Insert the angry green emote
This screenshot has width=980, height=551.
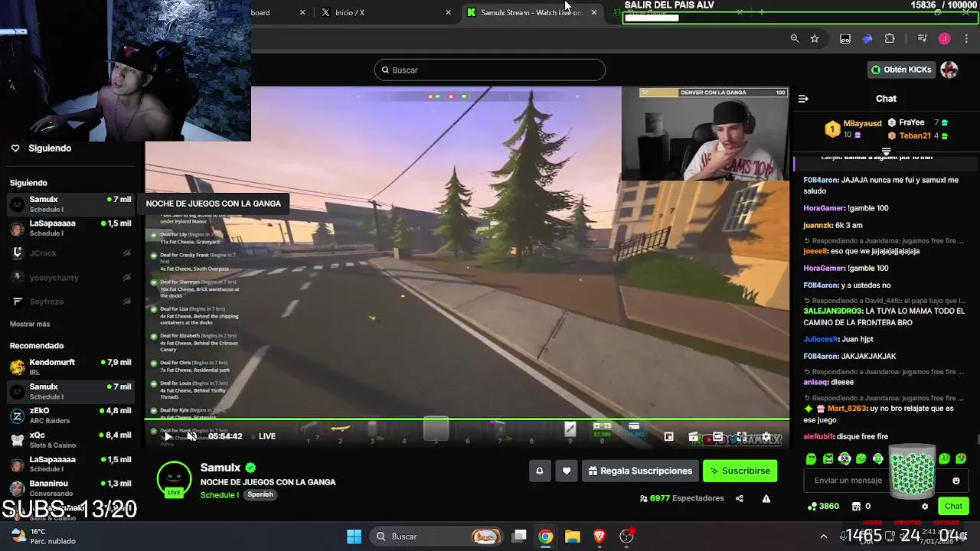(x=828, y=459)
